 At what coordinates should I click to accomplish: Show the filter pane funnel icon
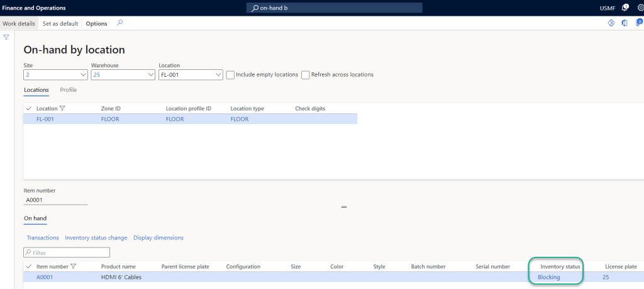[6, 37]
